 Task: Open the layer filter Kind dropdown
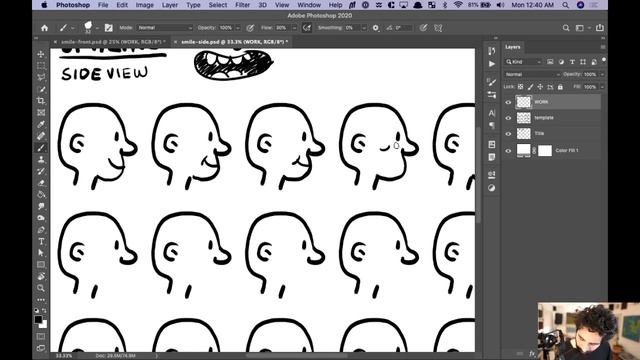[x=524, y=62]
